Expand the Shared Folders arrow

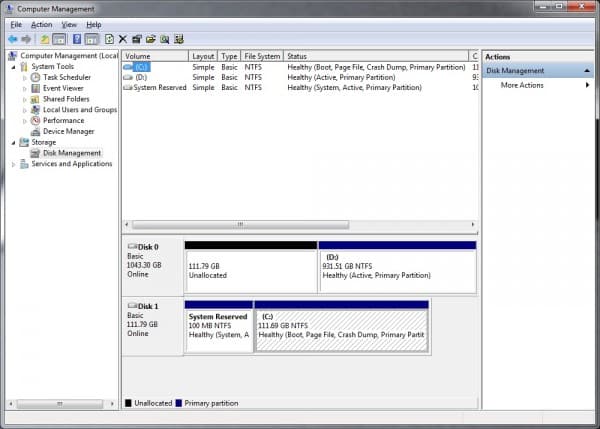25,100
